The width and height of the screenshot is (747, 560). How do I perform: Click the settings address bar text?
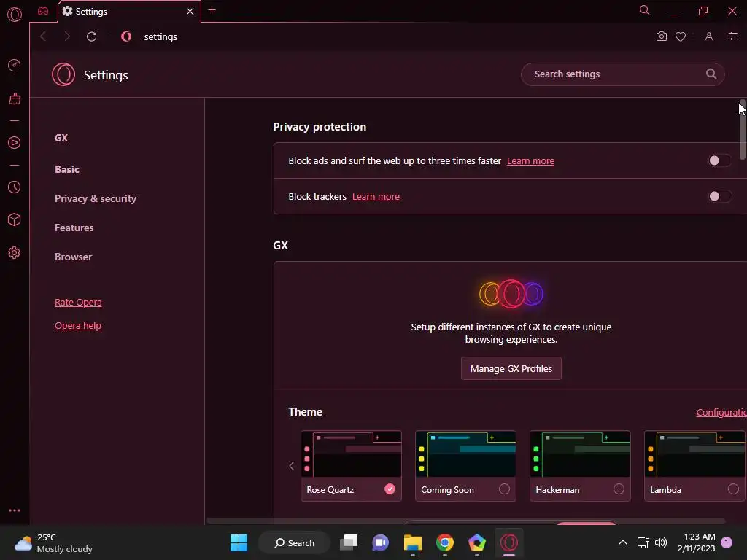pyautogui.click(x=160, y=36)
